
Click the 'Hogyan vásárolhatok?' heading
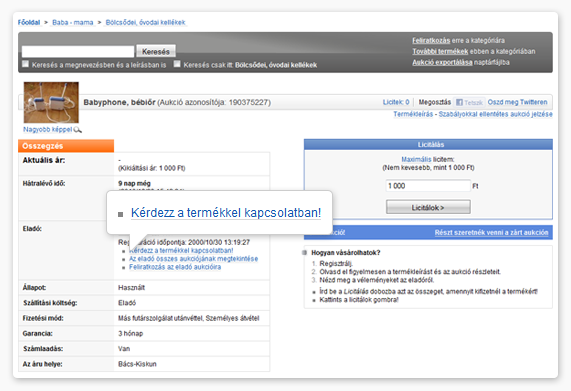pyautogui.click(x=346, y=253)
